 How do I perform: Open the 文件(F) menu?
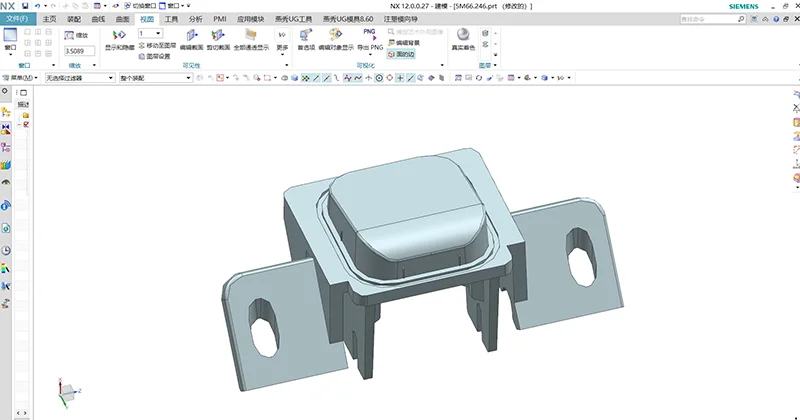[x=18, y=19]
